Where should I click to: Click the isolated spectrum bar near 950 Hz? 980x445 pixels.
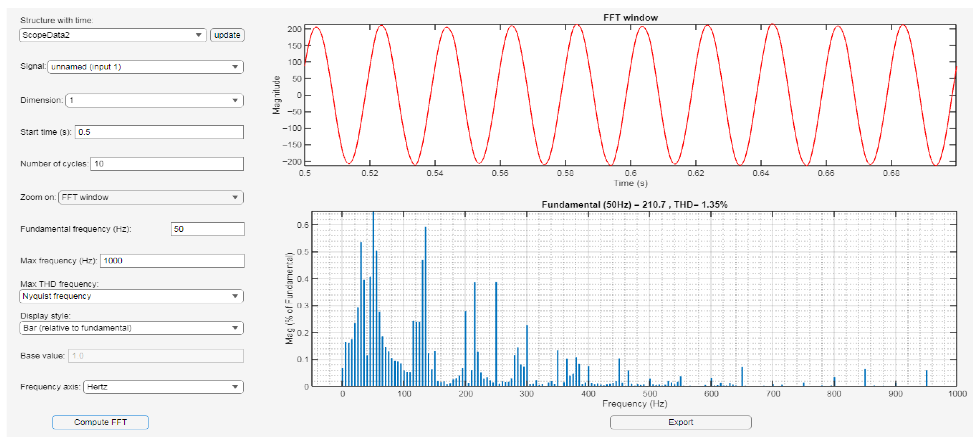point(926,378)
